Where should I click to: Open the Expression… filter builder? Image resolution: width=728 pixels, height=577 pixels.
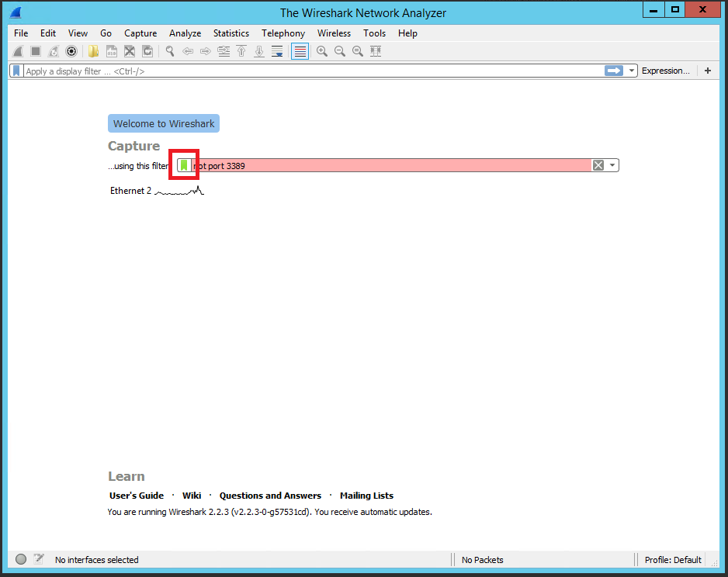(665, 71)
